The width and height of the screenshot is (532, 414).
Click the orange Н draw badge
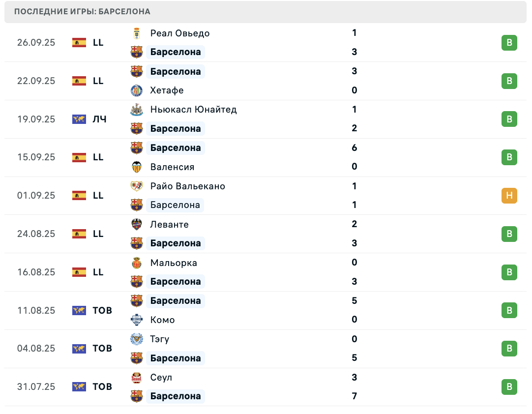tap(509, 196)
